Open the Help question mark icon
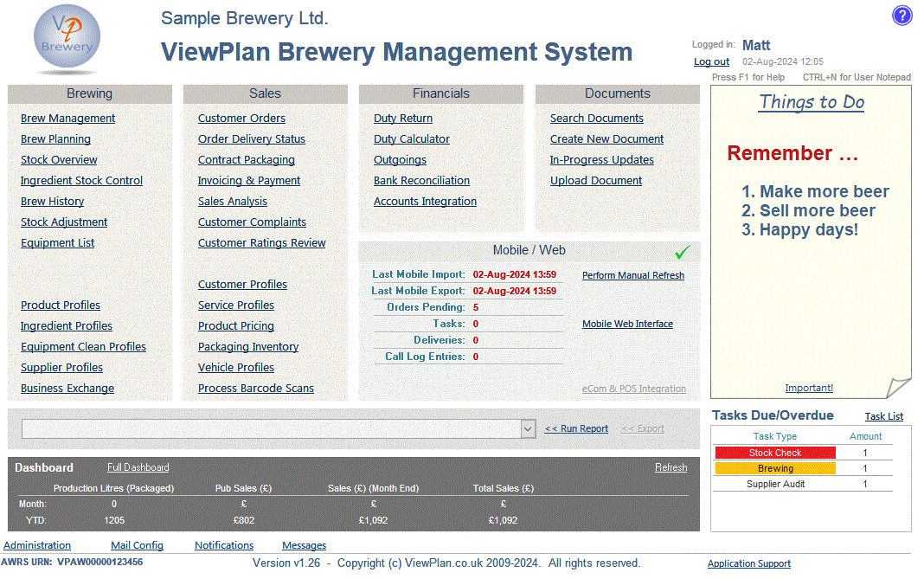 tap(902, 16)
